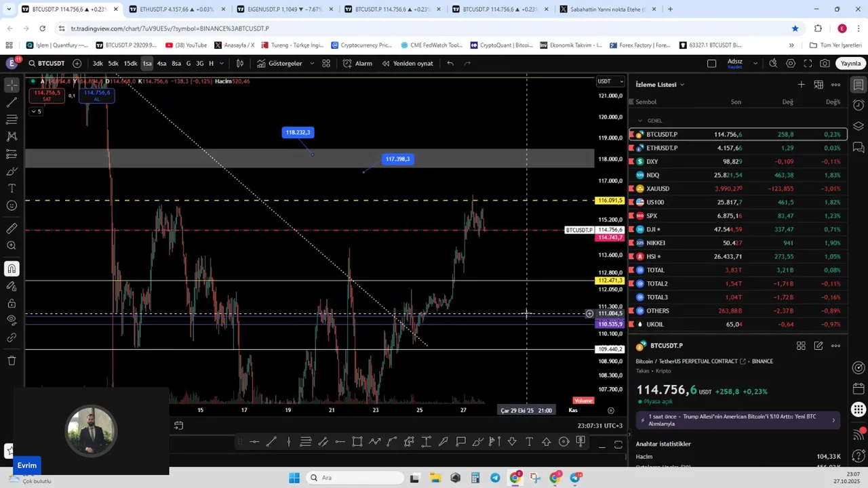Click the AL buy button
Screen dimensions: 868x488
tap(96, 96)
